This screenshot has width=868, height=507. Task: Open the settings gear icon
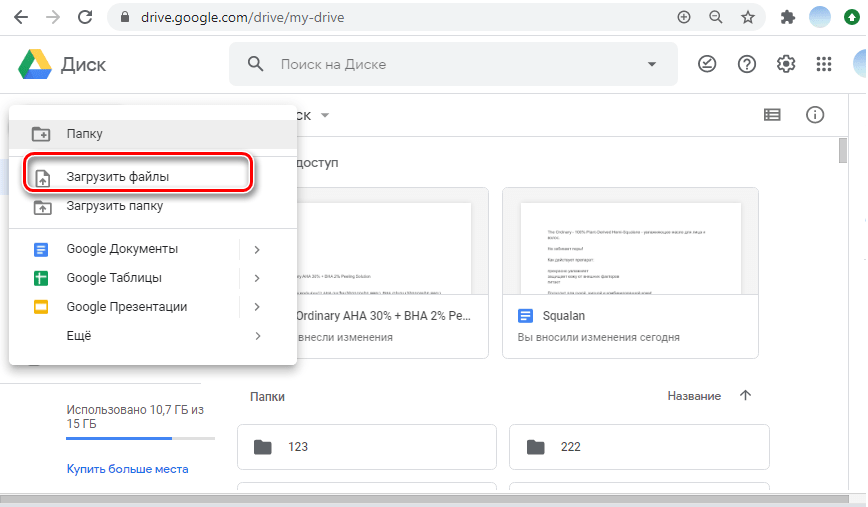(x=786, y=64)
